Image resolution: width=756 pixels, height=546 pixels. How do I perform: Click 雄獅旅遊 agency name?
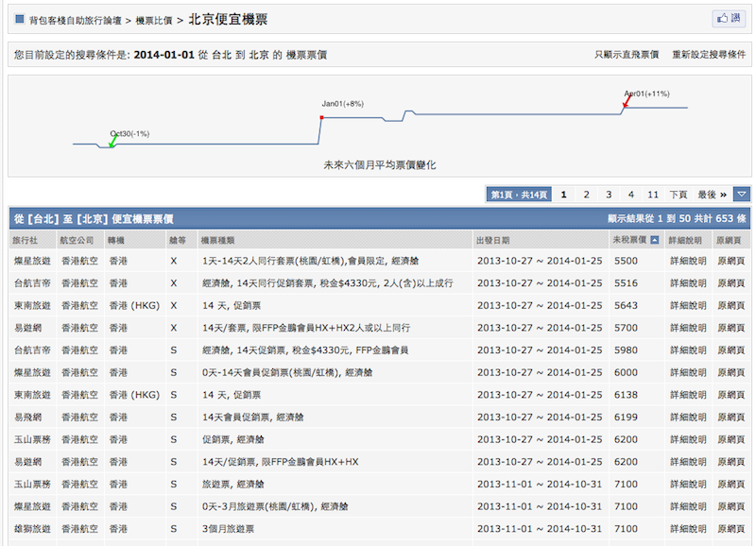pos(32,529)
